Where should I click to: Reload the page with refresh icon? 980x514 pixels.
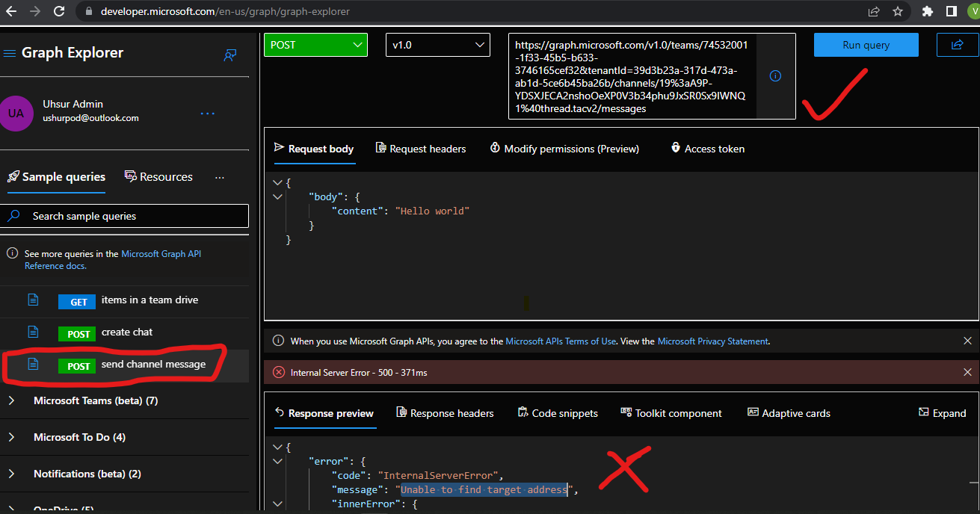(61, 11)
